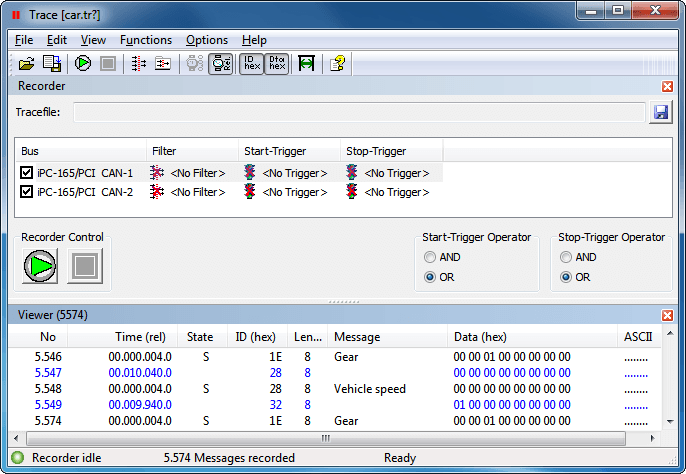Click CAN-1 <No Filter> entry
This screenshot has width=686, height=474.
[198, 173]
